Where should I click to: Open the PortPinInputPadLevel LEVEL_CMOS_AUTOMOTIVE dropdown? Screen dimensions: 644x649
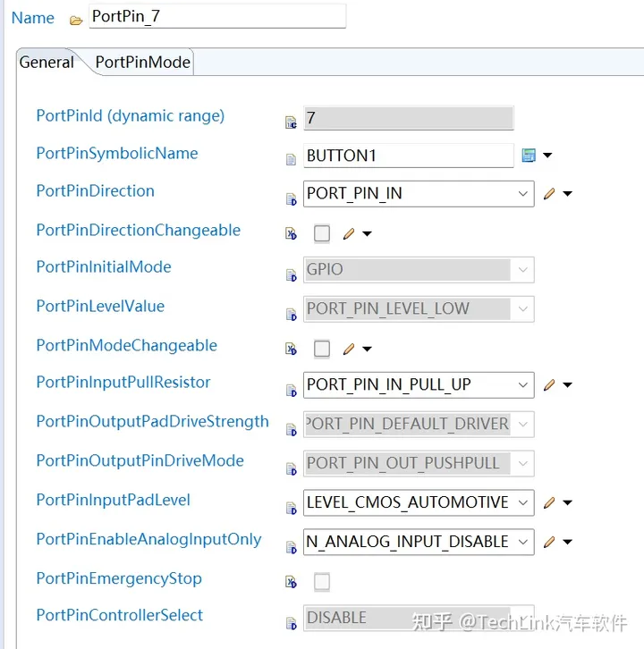419,503
